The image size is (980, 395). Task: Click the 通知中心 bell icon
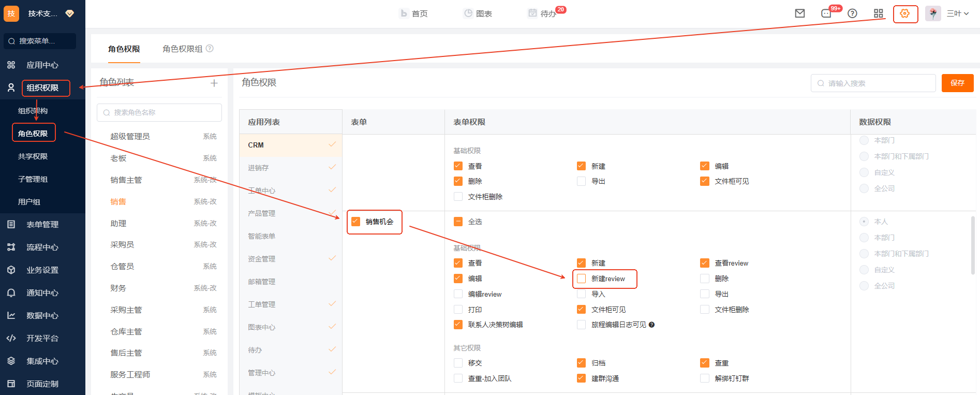click(x=11, y=292)
